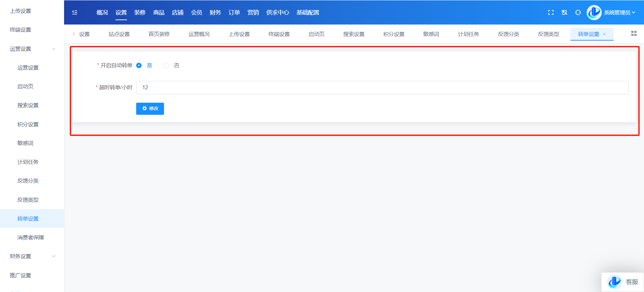Close the 转单设置 tab with X
This screenshot has width=644, height=292.
point(604,34)
